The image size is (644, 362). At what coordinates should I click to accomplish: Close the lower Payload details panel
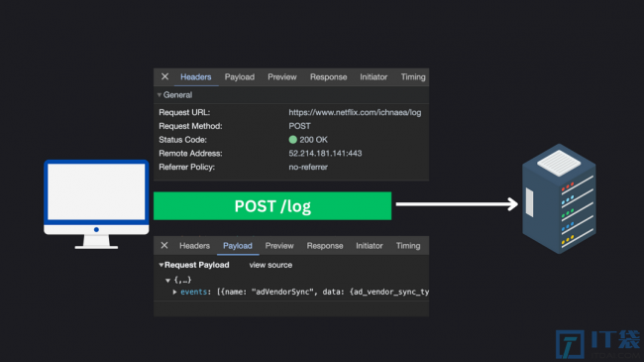pyautogui.click(x=164, y=246)
